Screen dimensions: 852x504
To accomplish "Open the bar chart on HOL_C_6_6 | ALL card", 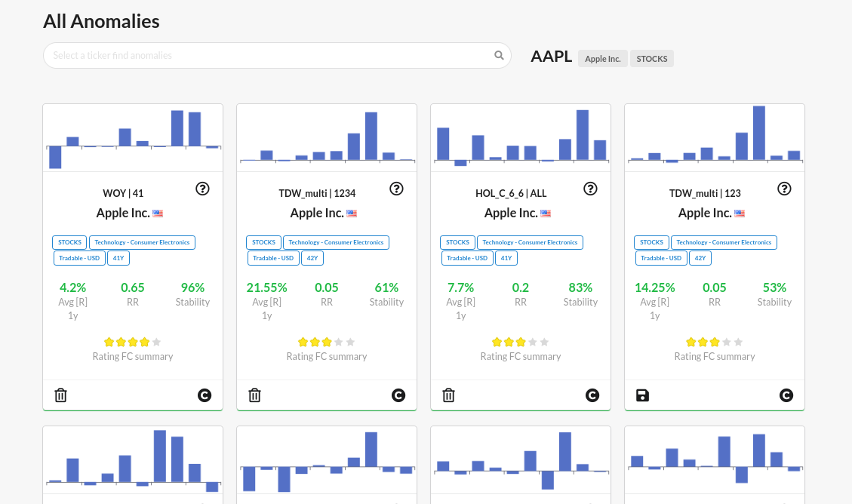I will pos(521,138).
